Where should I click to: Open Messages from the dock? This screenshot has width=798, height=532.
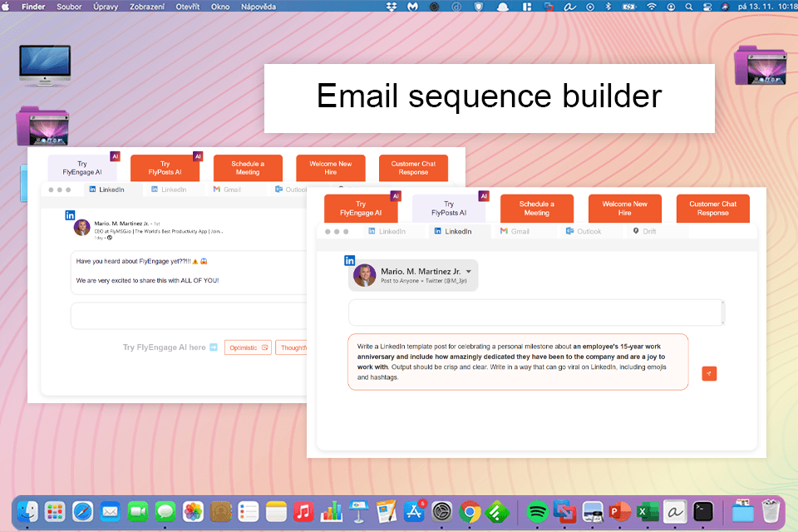click(165, 512)
